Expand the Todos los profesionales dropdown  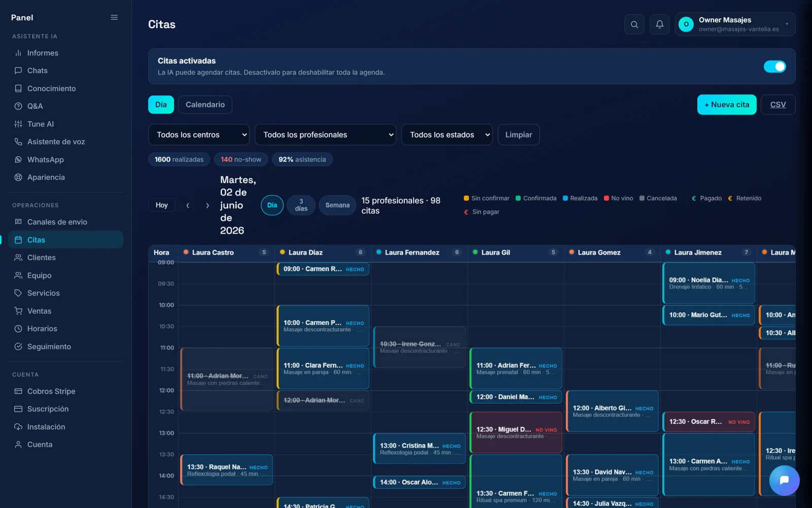[x=325, y=135]
